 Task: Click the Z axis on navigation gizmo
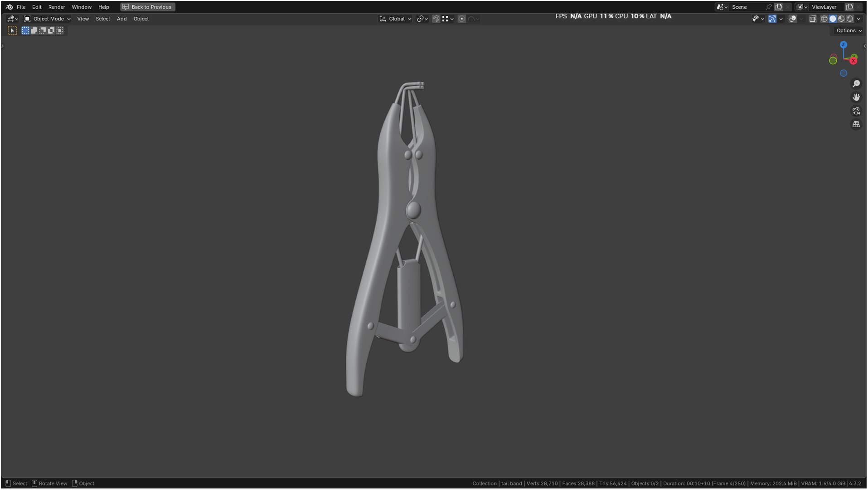pyautogui.click(x=843, y=44)
